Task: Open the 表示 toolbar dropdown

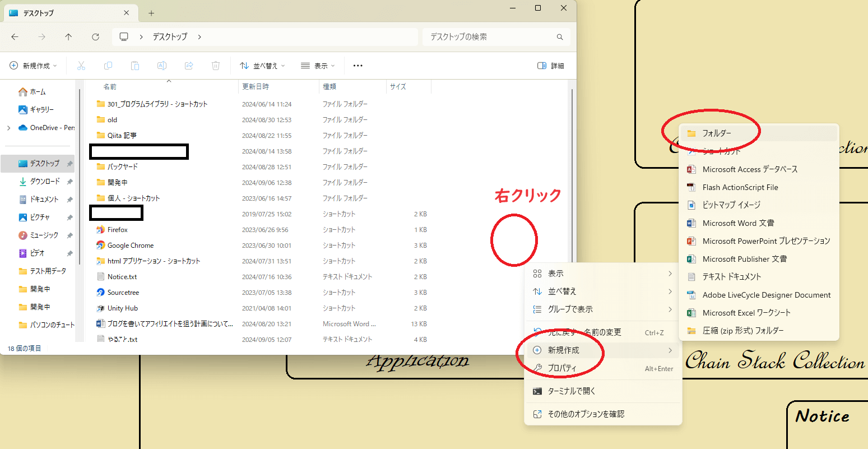Action: tap(318, 66)
